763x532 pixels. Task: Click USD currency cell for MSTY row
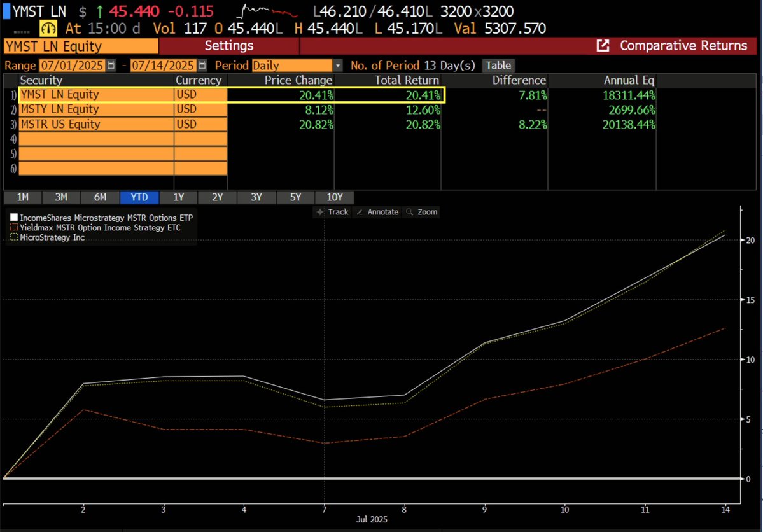[200, 109]
